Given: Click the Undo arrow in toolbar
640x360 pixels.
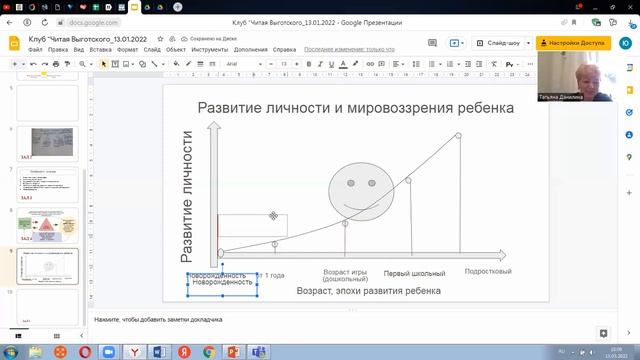Looking at the screenshot, I should pyautogui.click(x=33, y=64).
